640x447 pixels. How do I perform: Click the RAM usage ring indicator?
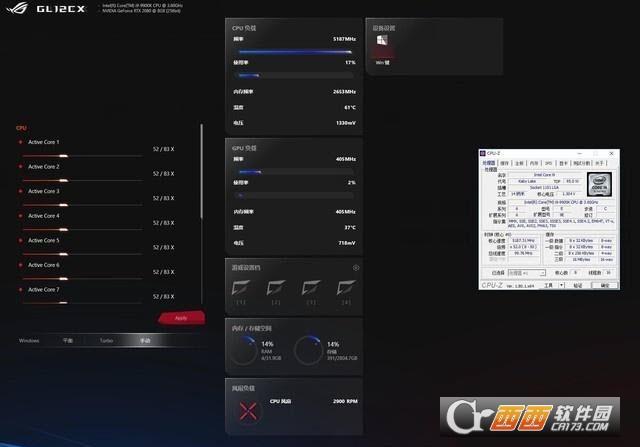point(243,348)
